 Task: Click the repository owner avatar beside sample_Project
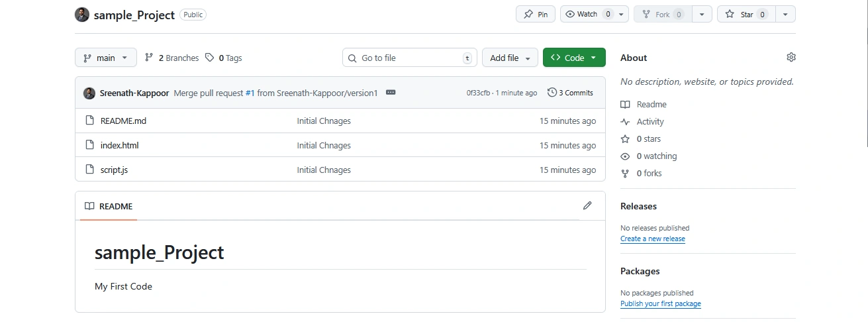click(x=82, y=15)
